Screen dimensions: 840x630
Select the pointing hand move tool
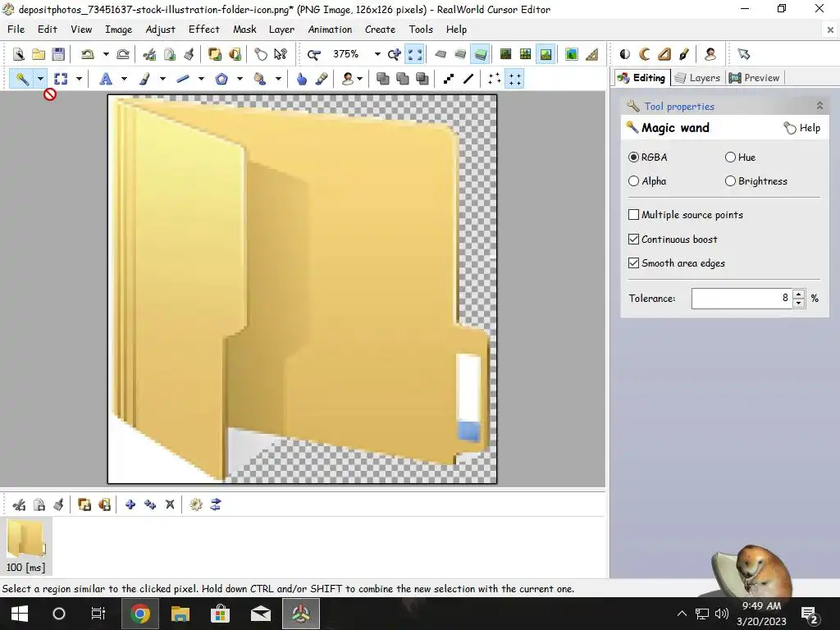tap(302, 80)
